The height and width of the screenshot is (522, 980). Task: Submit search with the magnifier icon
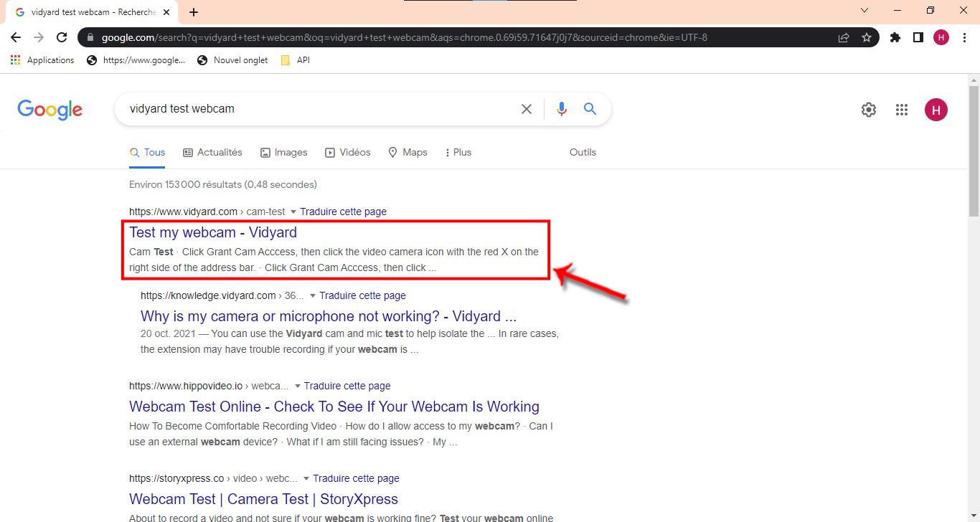(x=590, y=109)
